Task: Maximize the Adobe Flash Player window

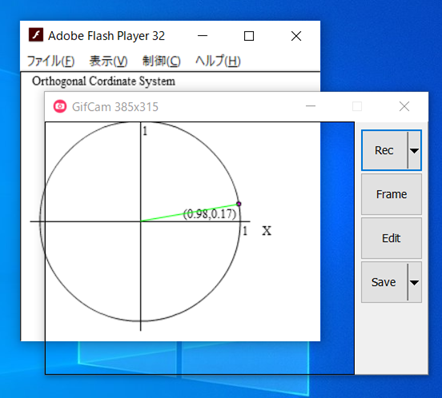Action: [249, 36]
